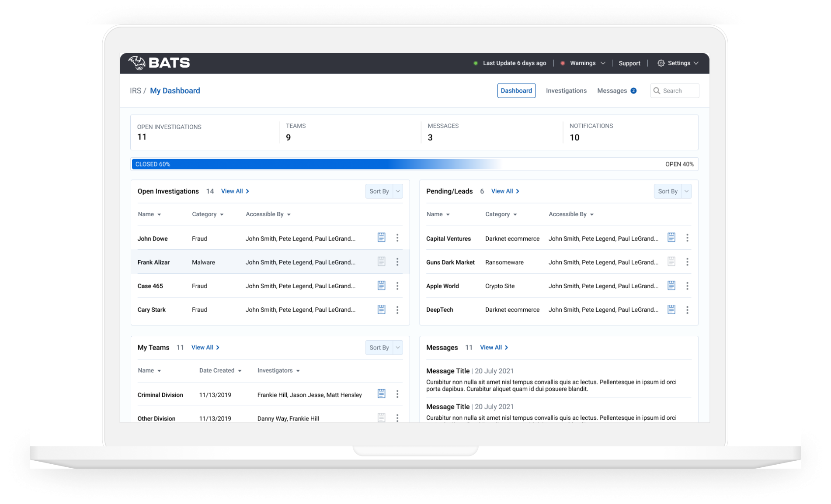The width and height of the screenshot is (831, 504).
Task: Click the Search input field
Action: tap(678, 91)
